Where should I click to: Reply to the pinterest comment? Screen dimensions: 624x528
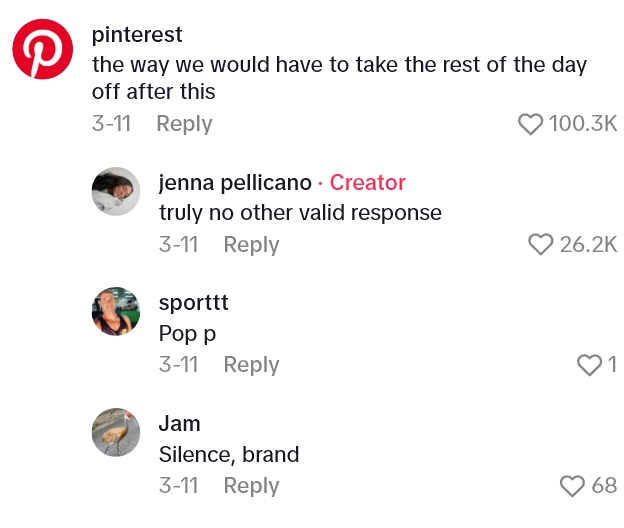184,124
